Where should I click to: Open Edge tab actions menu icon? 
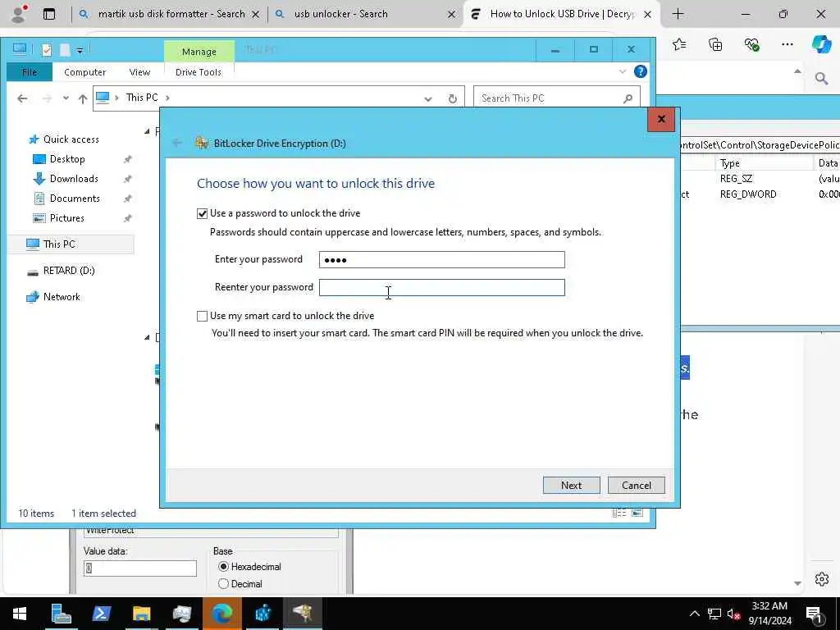pos(48,15)
